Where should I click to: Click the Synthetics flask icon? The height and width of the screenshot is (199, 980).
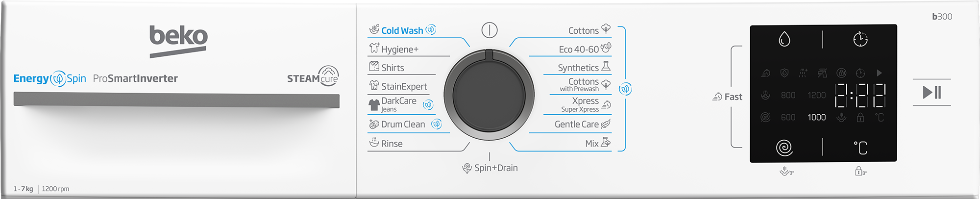point(606,66)
